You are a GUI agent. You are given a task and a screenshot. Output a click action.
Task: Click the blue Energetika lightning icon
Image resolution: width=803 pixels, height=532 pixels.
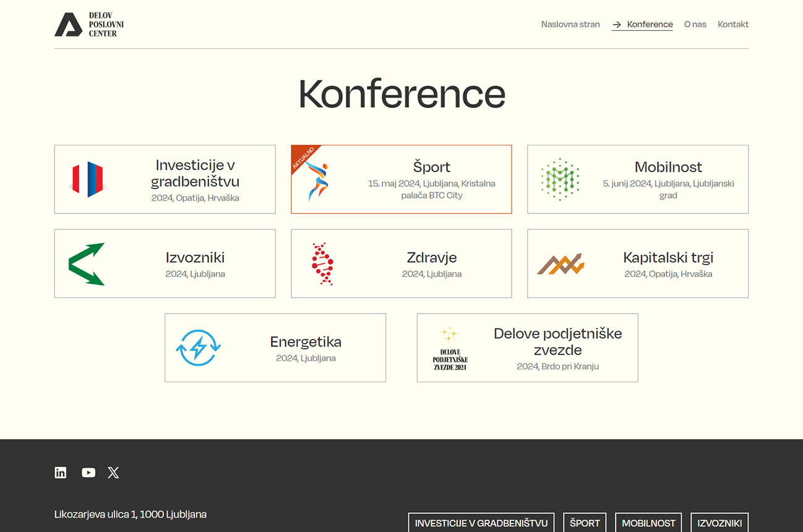(x=198, y=348)
